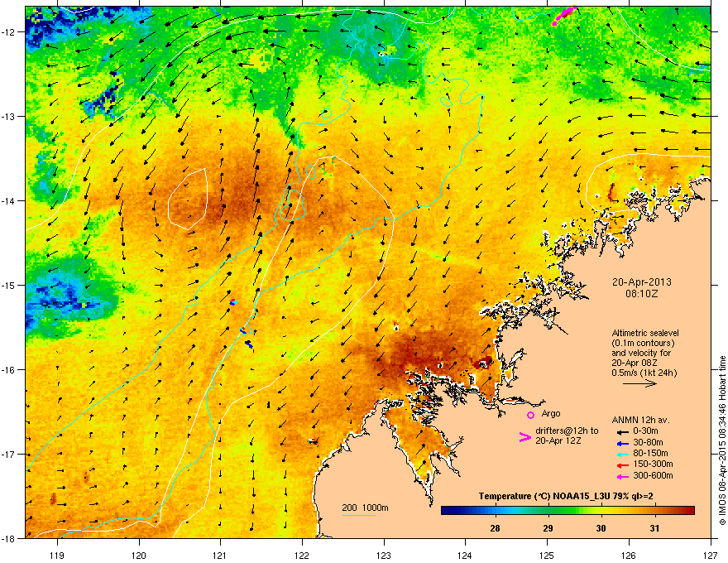This screenshot has height=563, width=728.
Task: Click the blue 30-80m legend arrow
Action: tap(622, 444)
